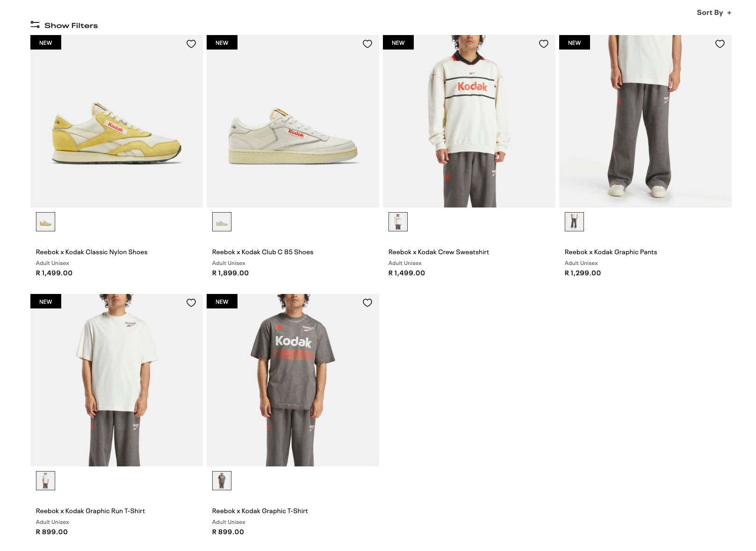Pick Graphic Run T-Shirt swatch thumbnail
This screenshot has height=551, width=756.
tap(45, 481)
